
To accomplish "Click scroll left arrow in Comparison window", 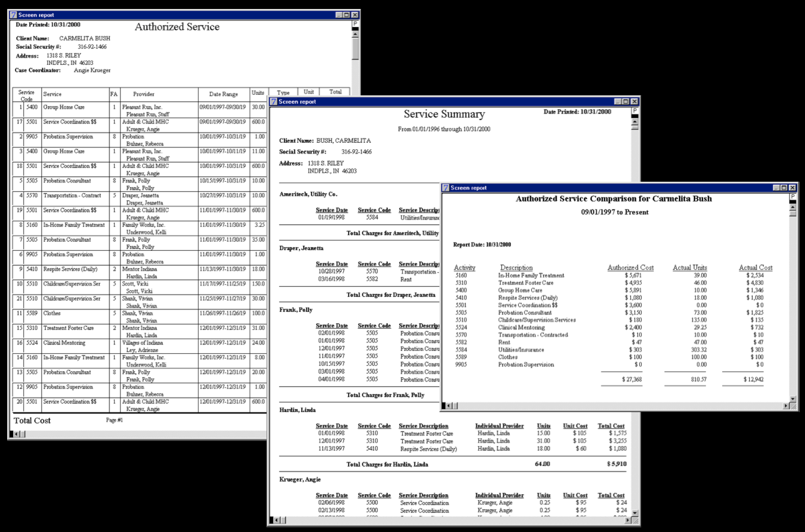I will pyautogui.click(x=448, y=406).
